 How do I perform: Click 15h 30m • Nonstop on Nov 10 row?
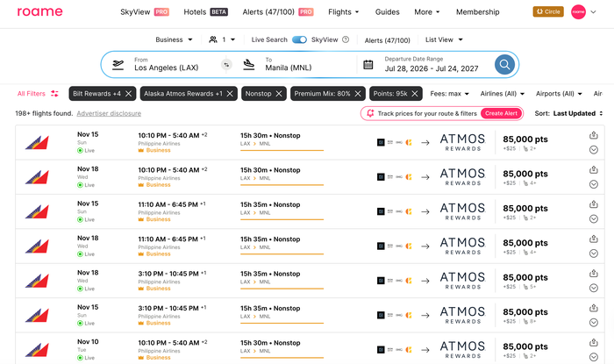pos(270,343)
